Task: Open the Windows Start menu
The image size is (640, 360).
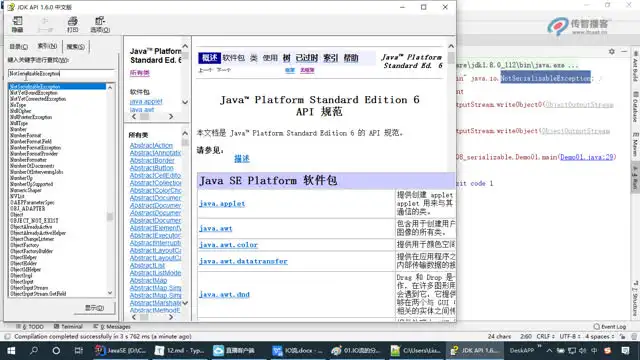Action: (x=11, y=351)
